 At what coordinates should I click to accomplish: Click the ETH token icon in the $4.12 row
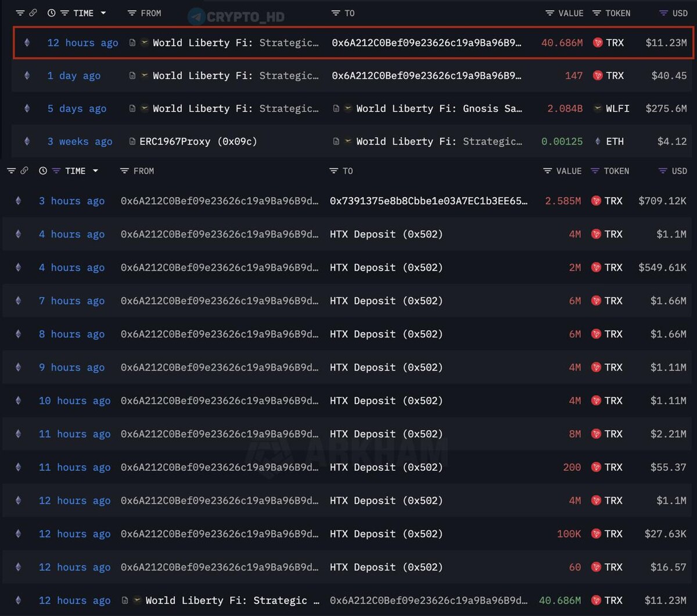pyautogui.click(x=598, y=142)
